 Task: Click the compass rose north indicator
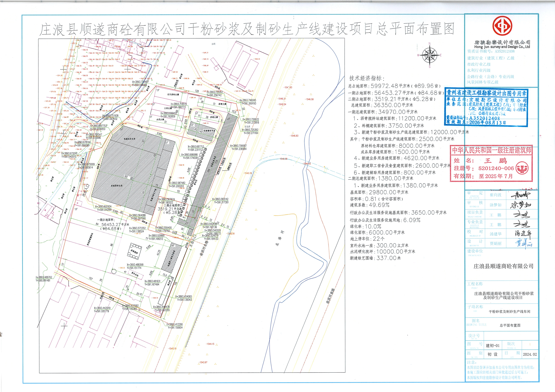[x=430, y=55]
